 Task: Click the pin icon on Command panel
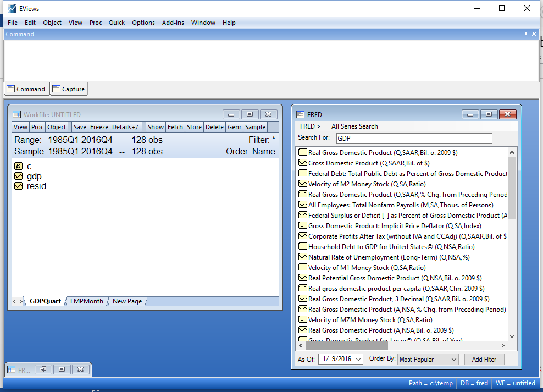(x=525, y=34)
